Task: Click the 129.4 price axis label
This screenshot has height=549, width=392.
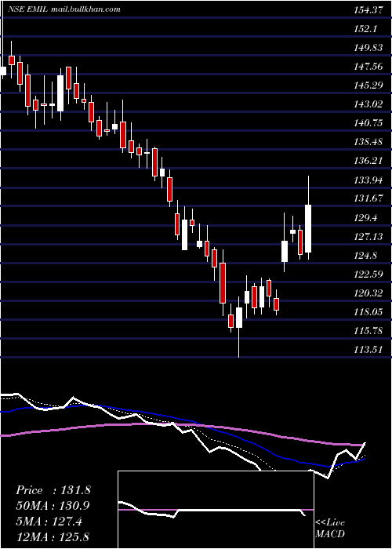Action: coord(365,218)
